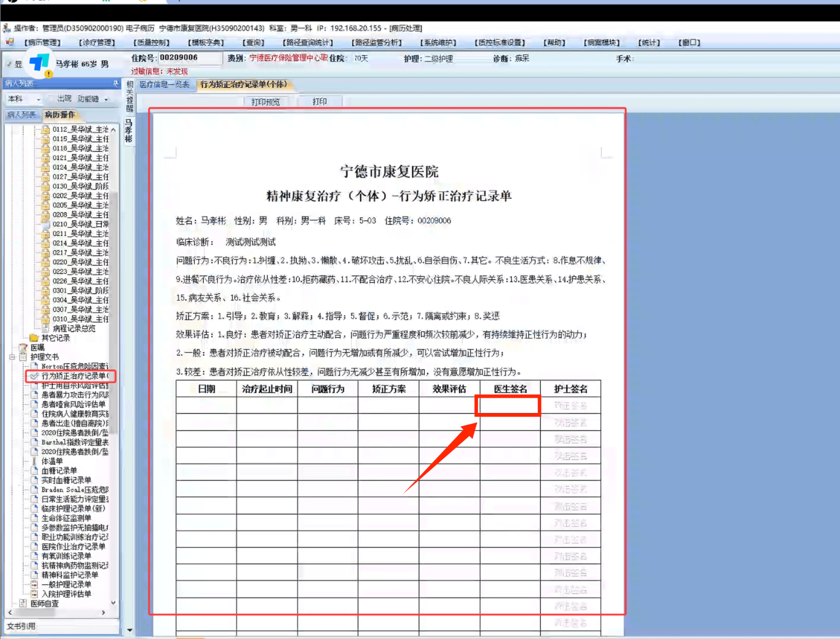Screen dimensions: 840x639
Task: Click the 入院护理评估单 form icon
Action: (x=34, y=594)
